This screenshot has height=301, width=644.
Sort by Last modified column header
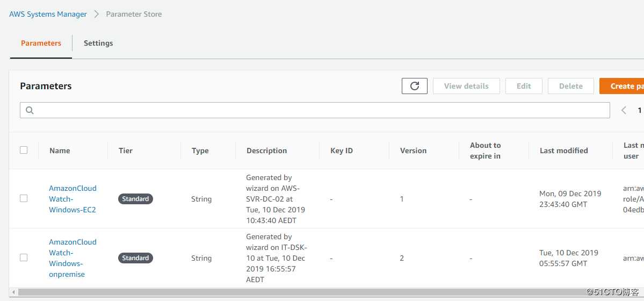[563, 150]
